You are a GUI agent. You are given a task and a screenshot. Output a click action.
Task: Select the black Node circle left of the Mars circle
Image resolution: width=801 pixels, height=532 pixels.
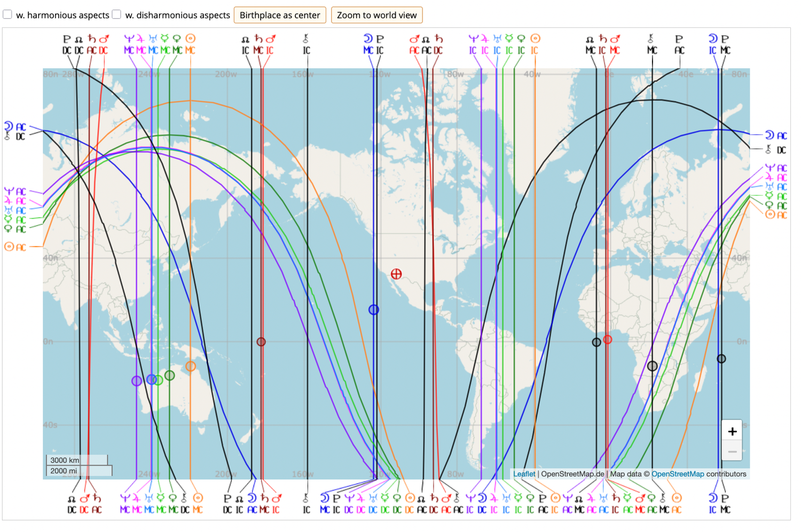tap(596, 342)
